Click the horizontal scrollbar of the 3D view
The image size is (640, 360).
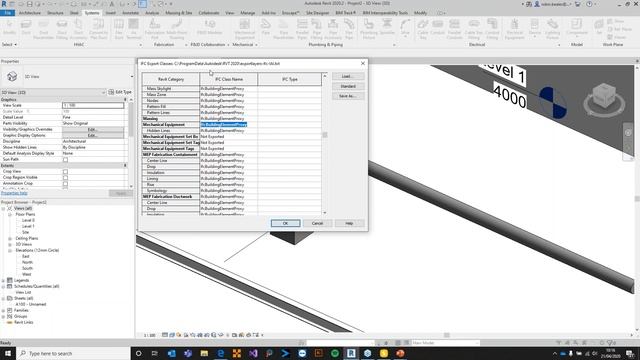tap(447, 335)
